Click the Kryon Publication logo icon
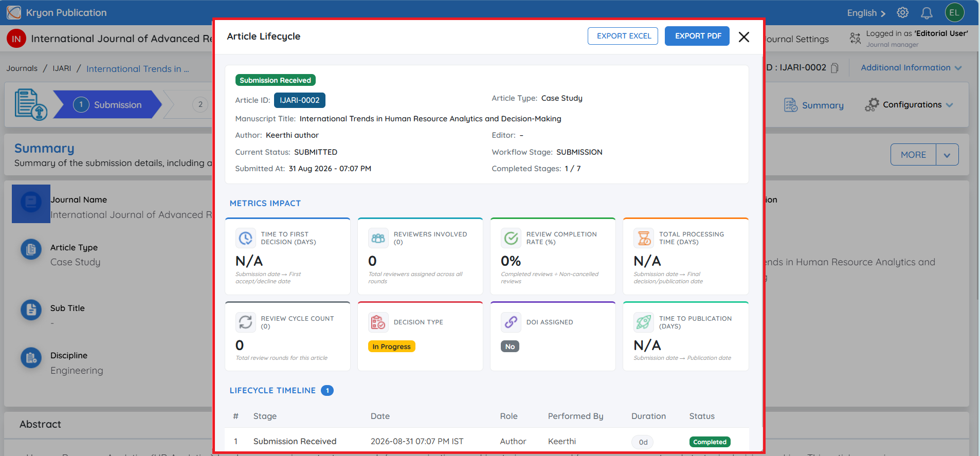Image resolution: width=980 pixels, height=456 pixels. (x=14, y=12)
